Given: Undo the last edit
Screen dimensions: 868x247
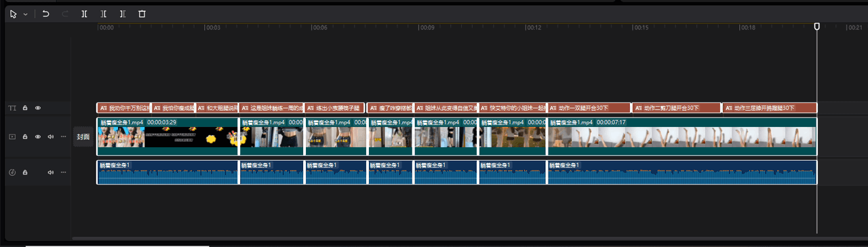Looking at the screenshot, I should coord(46,14).
